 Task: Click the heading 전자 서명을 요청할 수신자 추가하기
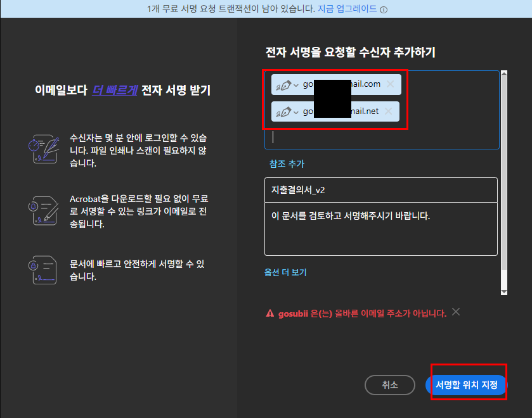point(350,52)
